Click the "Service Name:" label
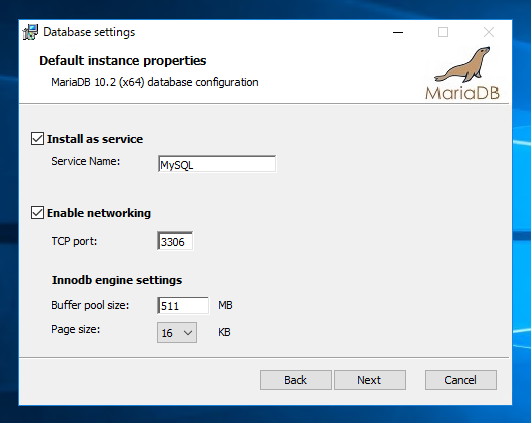This screenshot has width=531, height=423. tap(86, 161)
